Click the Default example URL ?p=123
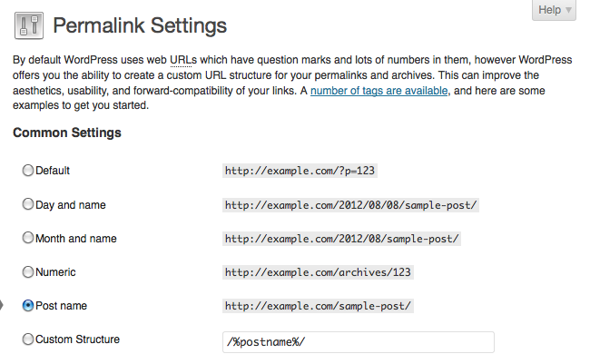Image resolution: width=590 pixels, height=364 pixels. click(x=300, y=170)
